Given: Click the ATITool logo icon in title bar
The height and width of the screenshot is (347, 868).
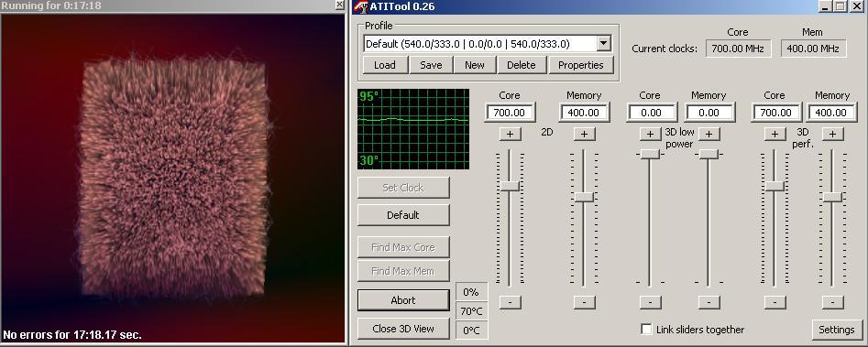Looking at the screenshot, I should (361, 6).
